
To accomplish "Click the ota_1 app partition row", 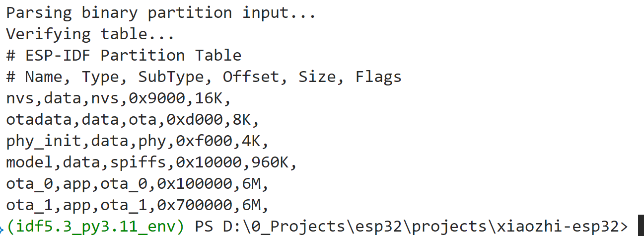I will 138,205.
